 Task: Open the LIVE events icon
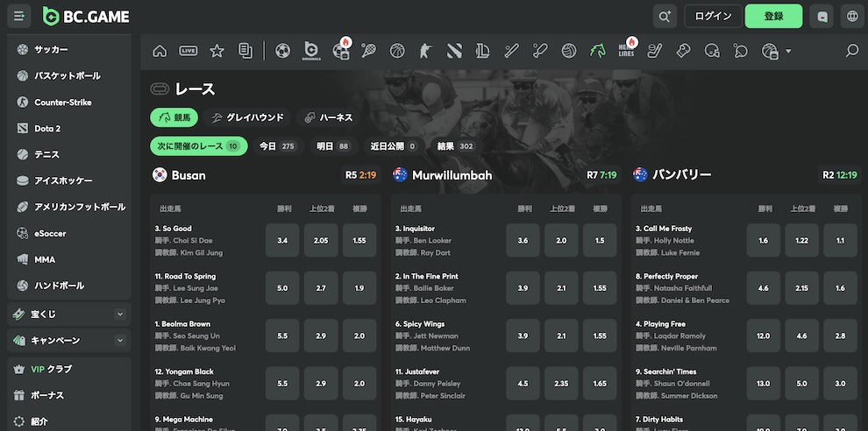(x=189, y=51)
